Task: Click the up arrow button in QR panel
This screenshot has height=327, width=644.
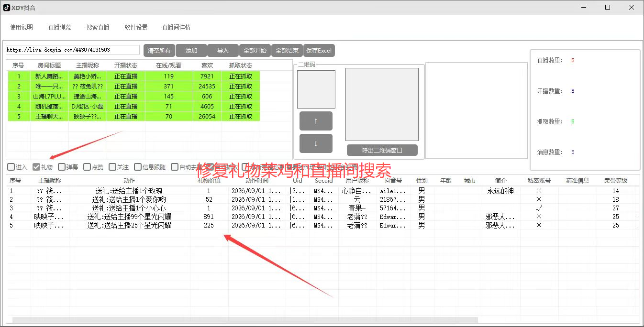Action: 316,121
